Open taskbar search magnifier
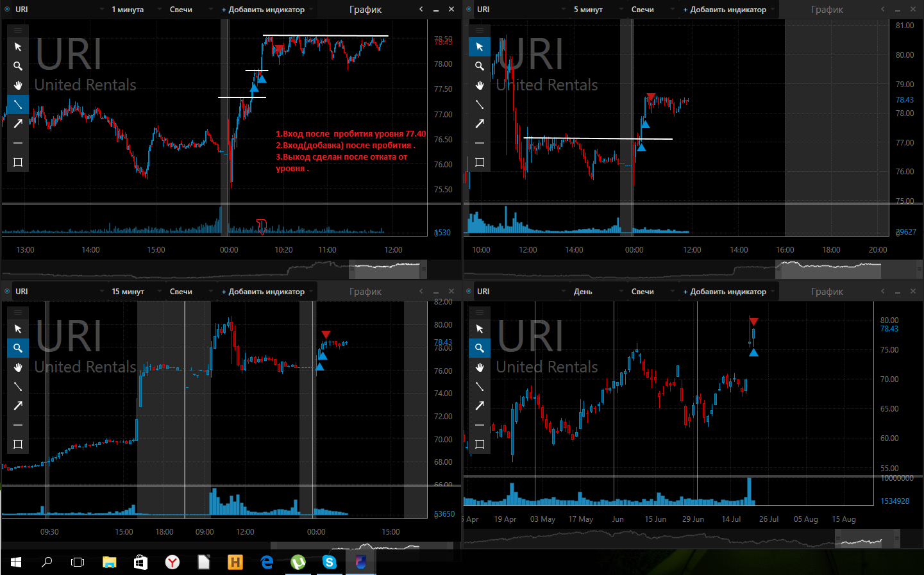 click(x=47, y=562)
